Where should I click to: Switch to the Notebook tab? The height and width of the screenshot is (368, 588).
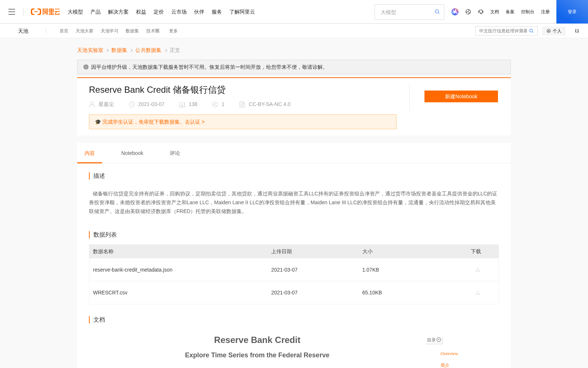coord(132,153)
